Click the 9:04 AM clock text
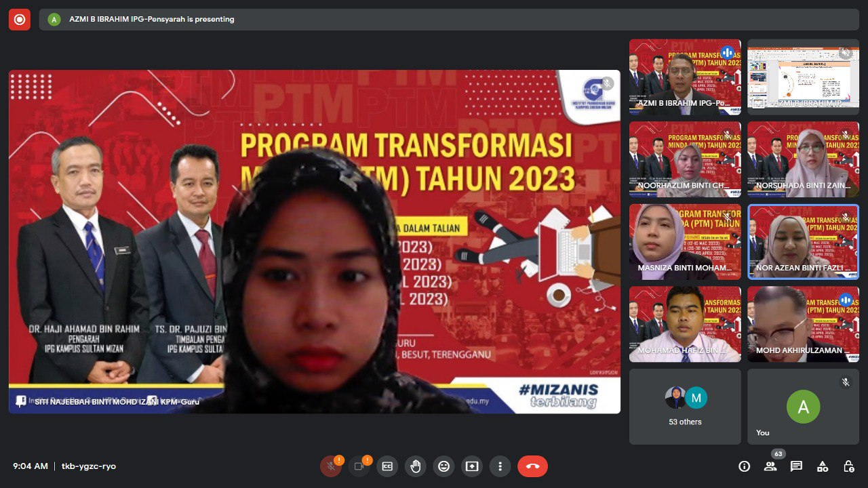Viewport: 868px width, 488px height. [31, 466]
